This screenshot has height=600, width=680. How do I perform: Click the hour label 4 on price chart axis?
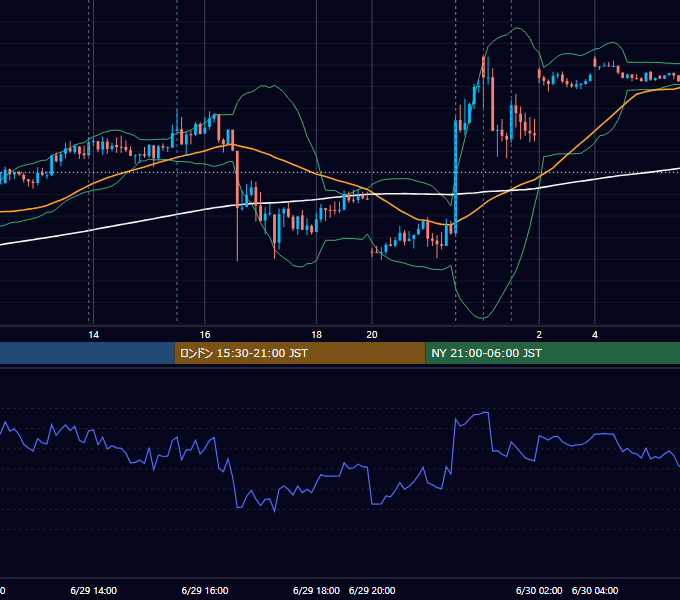595,335
